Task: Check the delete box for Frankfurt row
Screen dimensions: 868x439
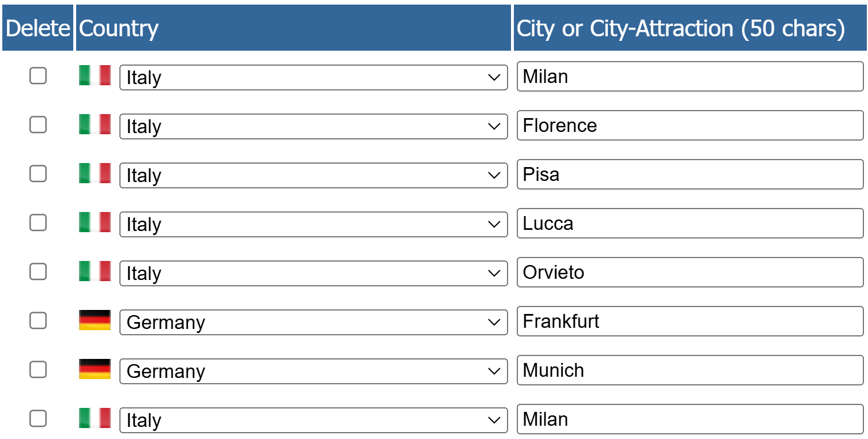Action: pyautogui.click(x=38, y=320)
